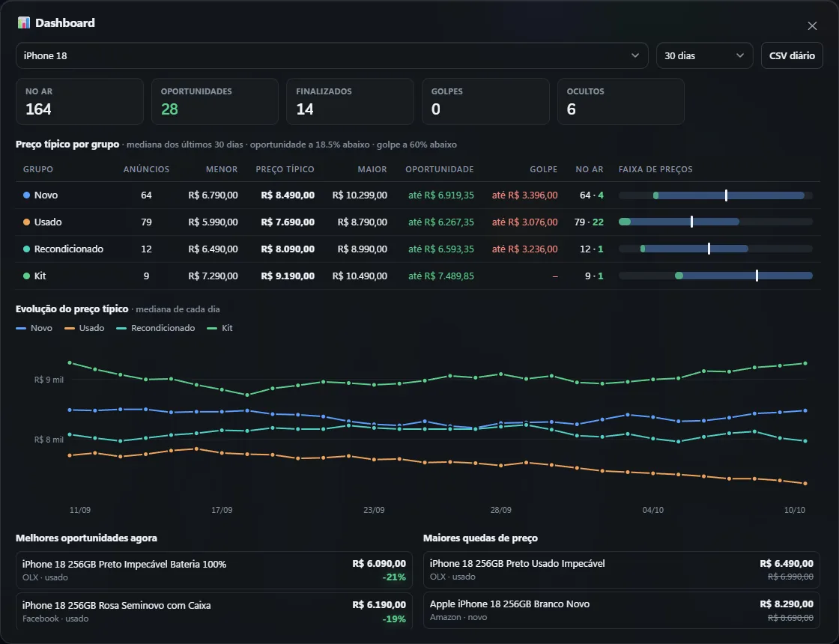The height and width of the screenshot is (644, 839).
Task: Click the 23/09 date on chart axis
Action: point(374,510)
